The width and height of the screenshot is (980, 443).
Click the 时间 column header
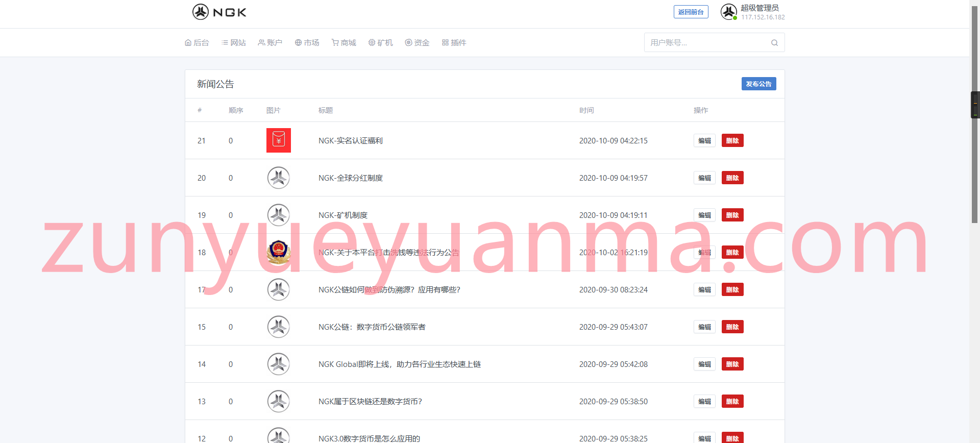point(586,110)
